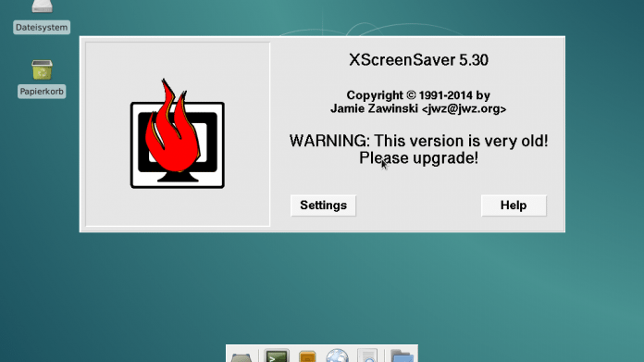Click the Papierkorb label text
This screenshot has width=644, height=362.
[x=42, y=92]
